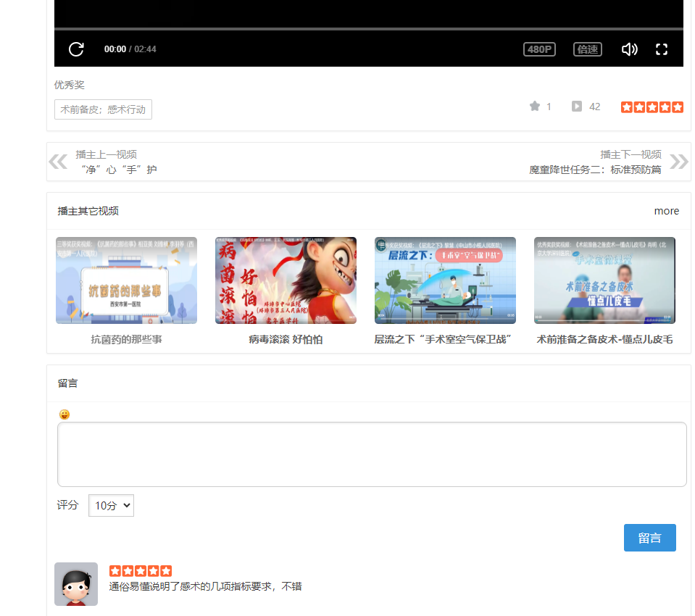The height and width of the screenshot is (616, 695).
Task: Click the fifth orange rating star
Action: pyautogui.click(x=678, y=107)
